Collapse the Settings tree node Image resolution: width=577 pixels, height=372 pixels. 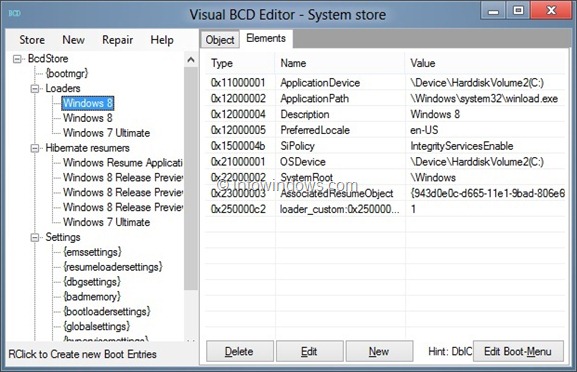click(x=35, y=238)
